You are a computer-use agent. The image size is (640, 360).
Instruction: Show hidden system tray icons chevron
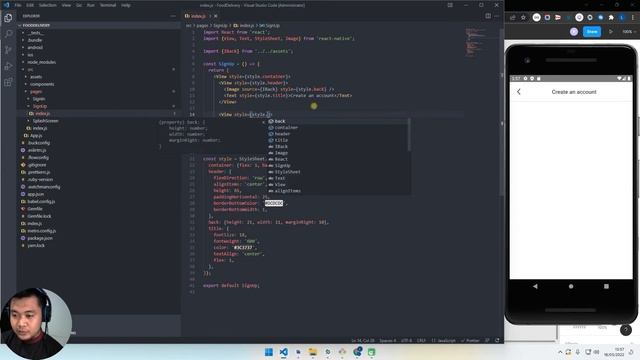(x=560, y=352)
